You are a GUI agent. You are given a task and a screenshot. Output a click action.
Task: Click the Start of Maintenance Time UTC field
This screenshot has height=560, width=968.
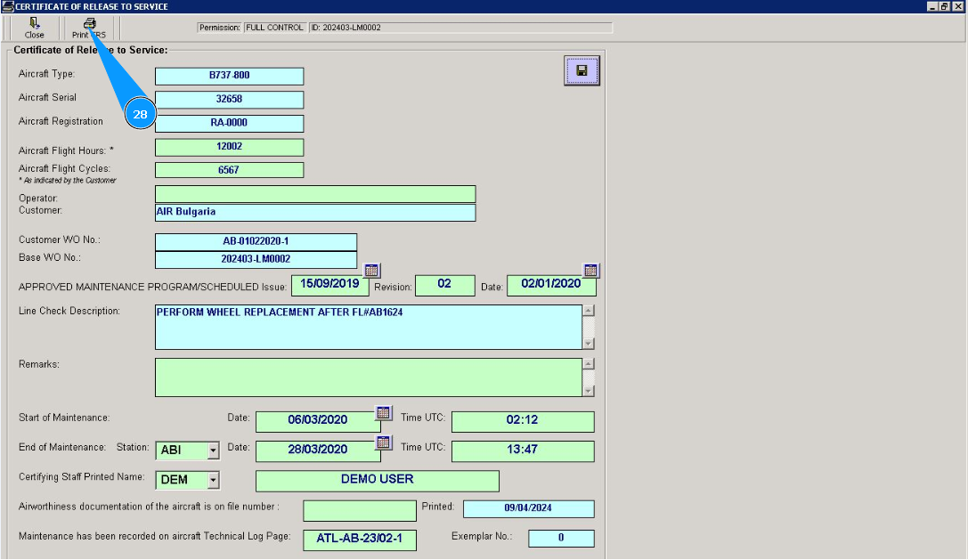pyautogui.click(x=522, y=421)
